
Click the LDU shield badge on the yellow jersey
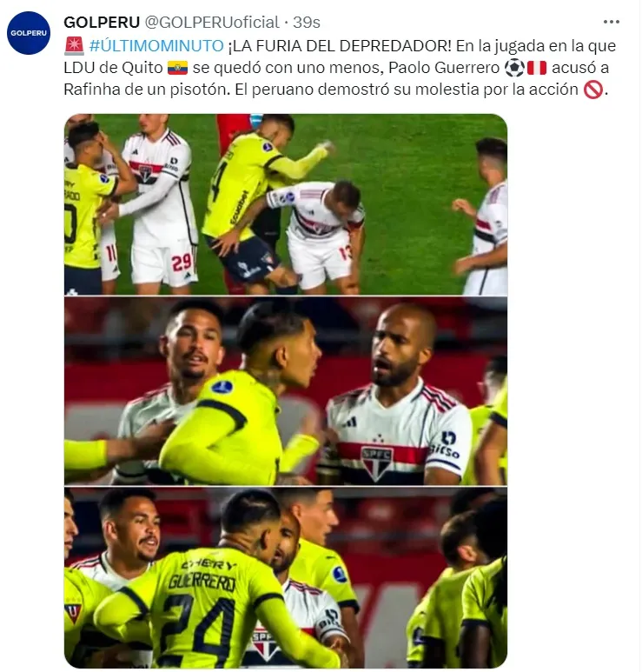73,612
